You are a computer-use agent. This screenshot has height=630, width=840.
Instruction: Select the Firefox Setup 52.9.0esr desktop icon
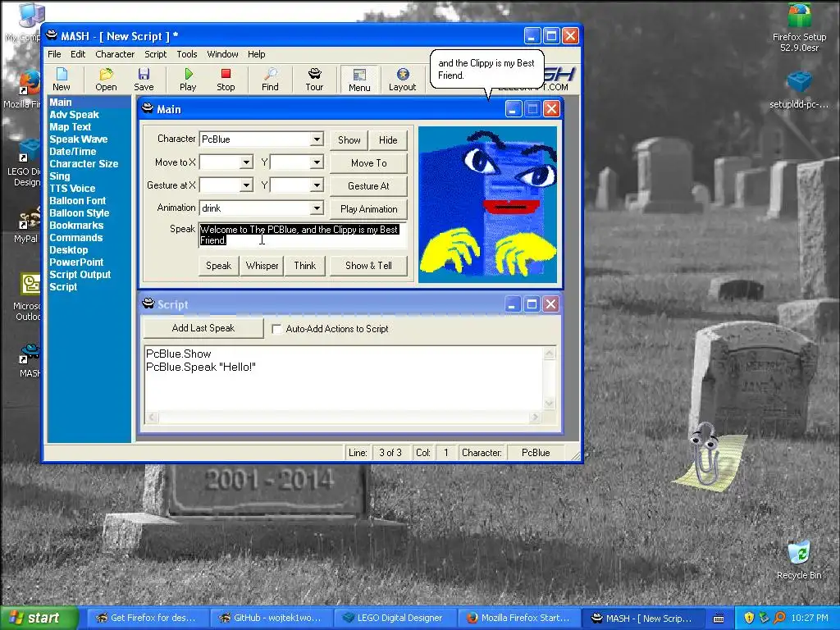click(x=799, y=28)
